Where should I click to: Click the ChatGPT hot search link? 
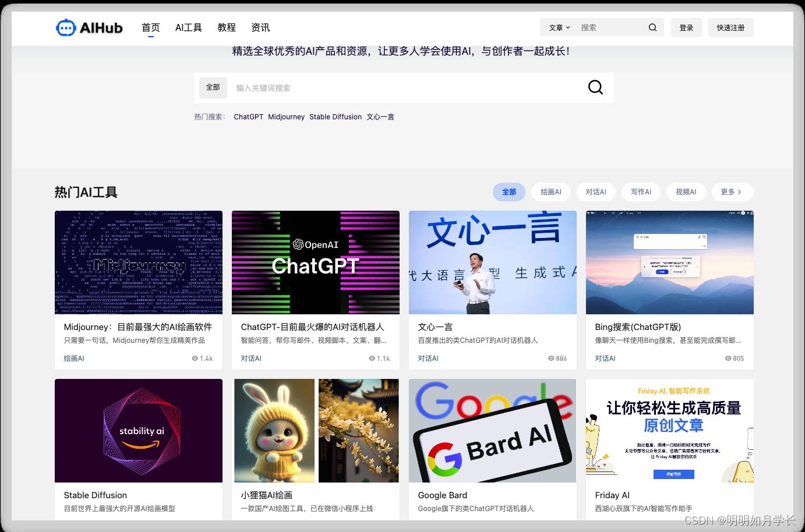[x=248, y=117]
